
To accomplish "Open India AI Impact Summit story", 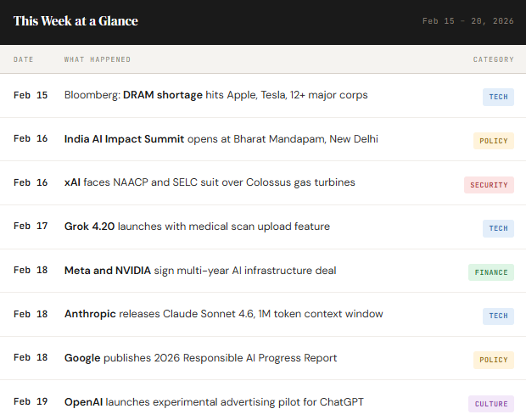I will tap(221, 139).
